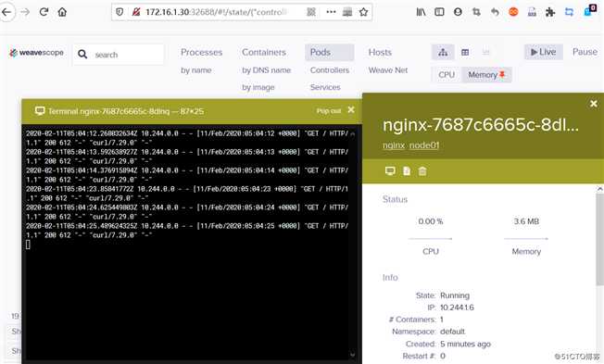Switch to table view mode
The image size is (604, 364).
[x=465, y=53]
